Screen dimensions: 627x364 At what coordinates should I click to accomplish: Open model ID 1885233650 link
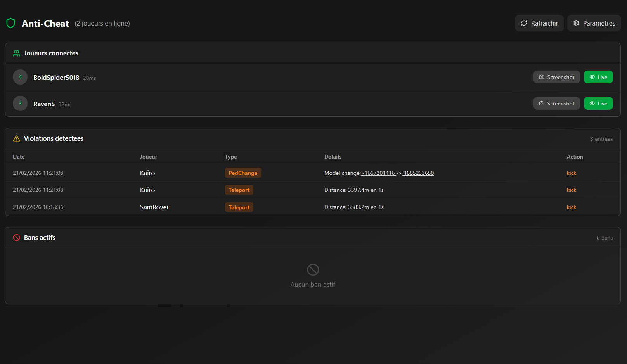point(419,173)
